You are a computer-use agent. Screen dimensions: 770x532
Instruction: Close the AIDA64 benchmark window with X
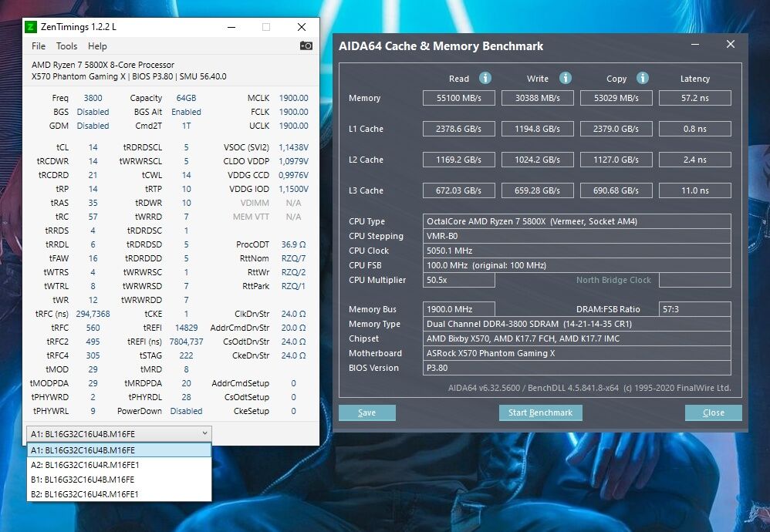pyautogui.click(x=730, y=44)
